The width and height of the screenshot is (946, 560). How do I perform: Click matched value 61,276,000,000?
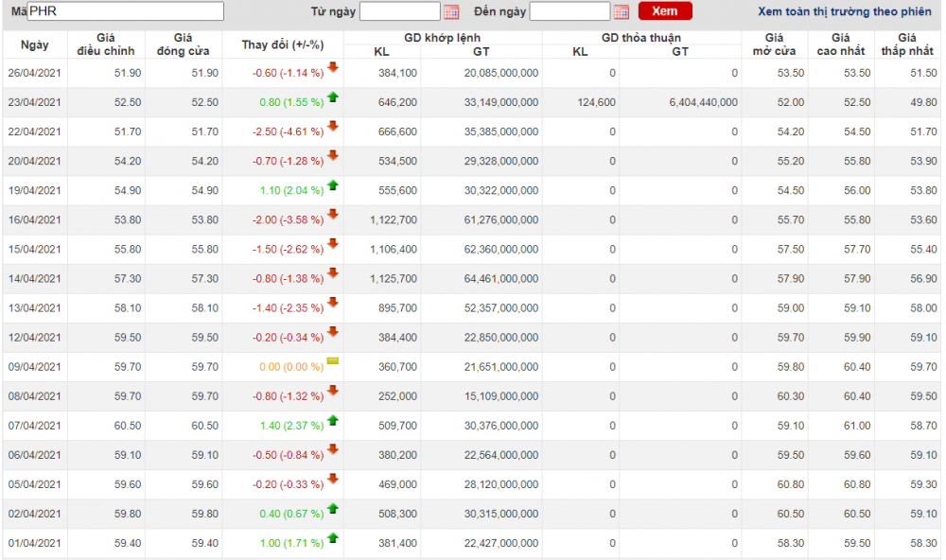pos(501,220)
